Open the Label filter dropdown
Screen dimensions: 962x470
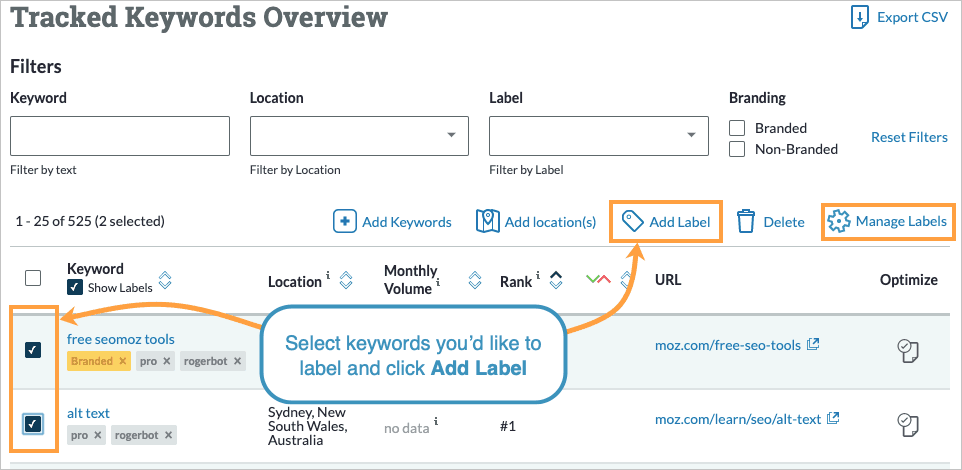[x=599, y=135]
